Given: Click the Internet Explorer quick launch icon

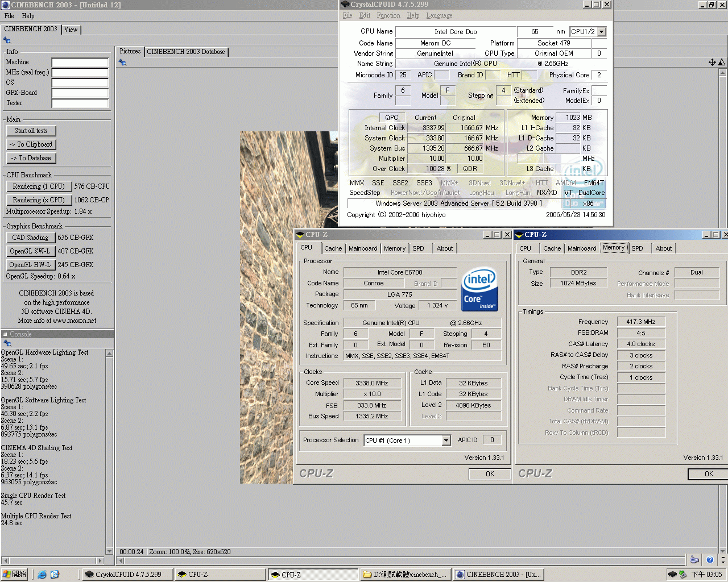Looking at the screenshot, I should pos(42,575).
